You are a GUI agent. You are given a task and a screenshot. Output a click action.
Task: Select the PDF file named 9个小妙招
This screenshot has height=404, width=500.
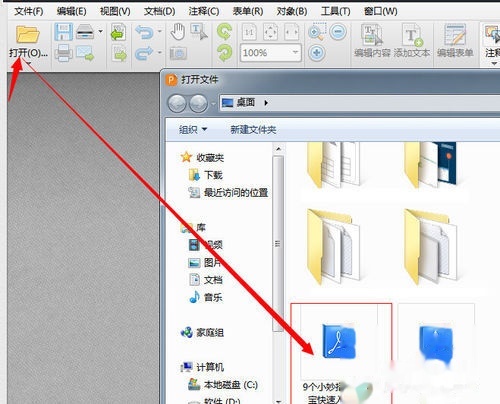tap(341, 353)
